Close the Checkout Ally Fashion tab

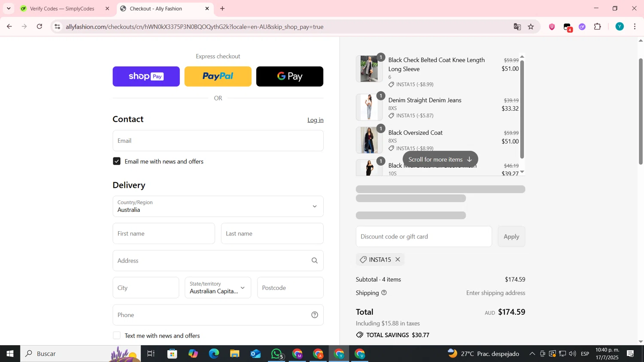[x=207, y=9]
